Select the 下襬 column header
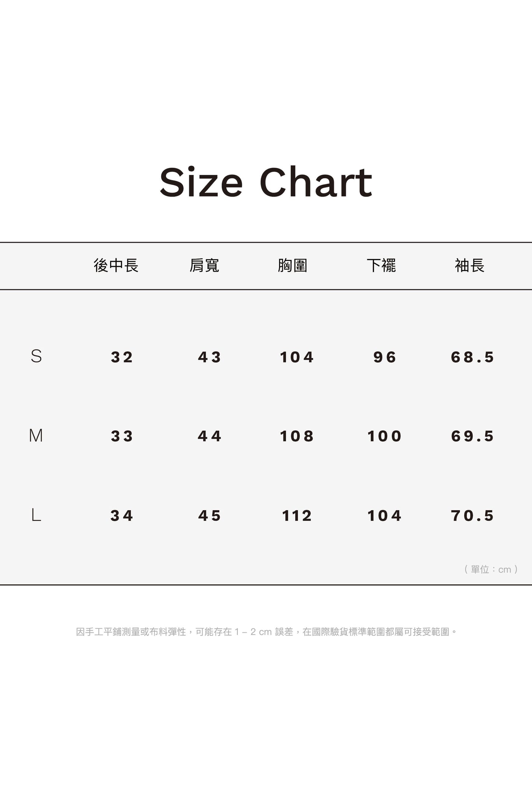Viewport: 532px width, 798px height. (381, 265)
